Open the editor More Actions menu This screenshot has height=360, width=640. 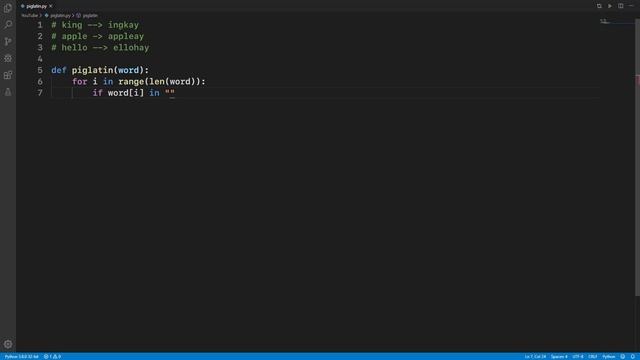point(631,6)
